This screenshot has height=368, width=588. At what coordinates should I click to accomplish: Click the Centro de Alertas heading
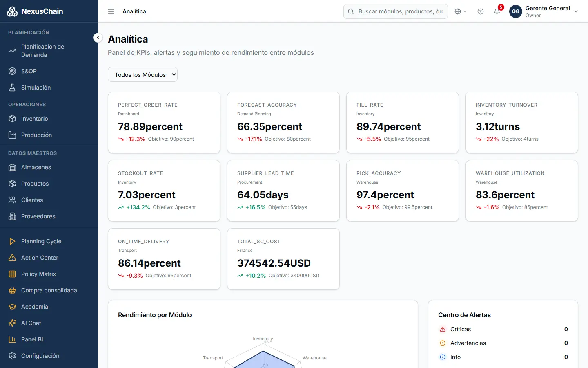point(464,315)
